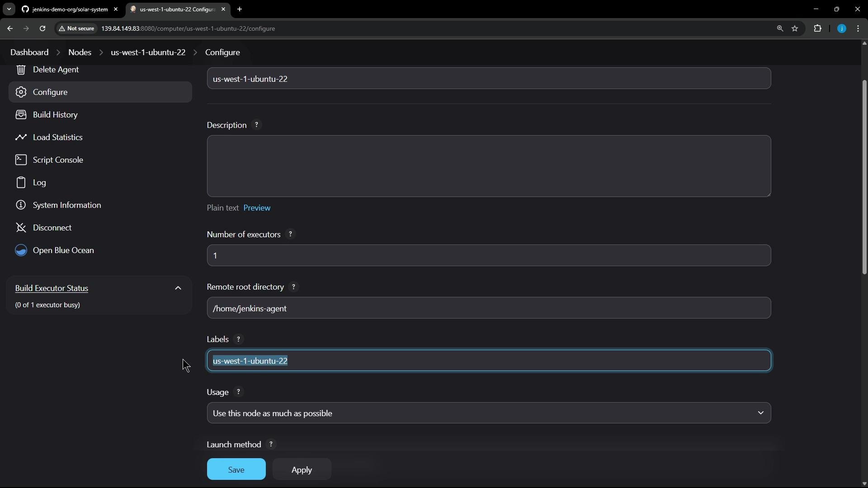Go to the Dashboard breadcrumb
Viewport: 868px width, 488px height.
click(x=29, y=52)
